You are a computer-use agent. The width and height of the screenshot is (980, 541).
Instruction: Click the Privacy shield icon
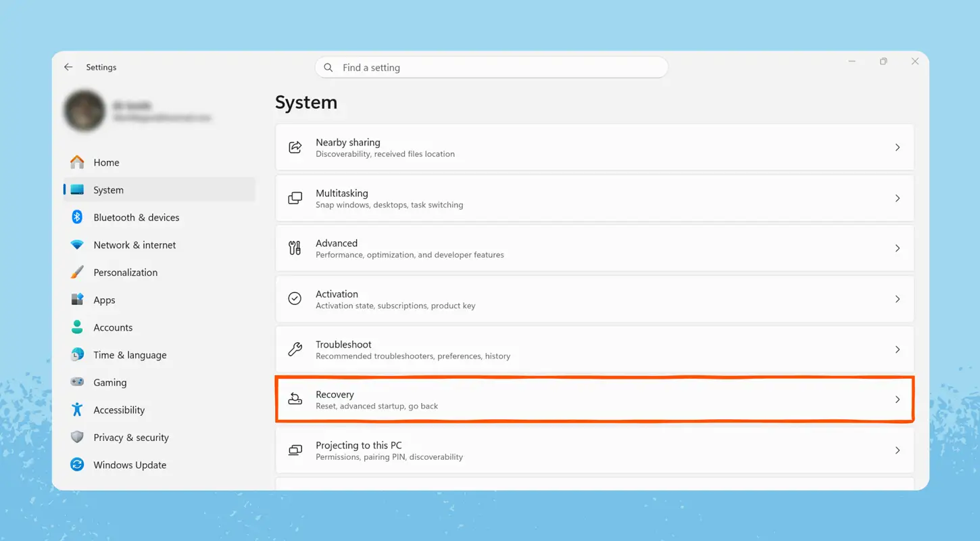point(77,438)
